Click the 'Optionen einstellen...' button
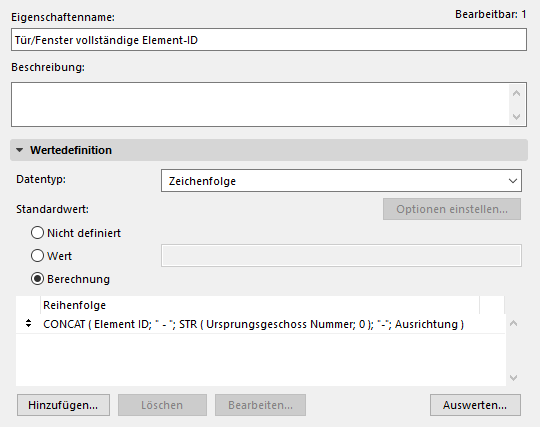The width and height of the screenshot is (540, 427). pyautogui.click(x=452, y=209)
